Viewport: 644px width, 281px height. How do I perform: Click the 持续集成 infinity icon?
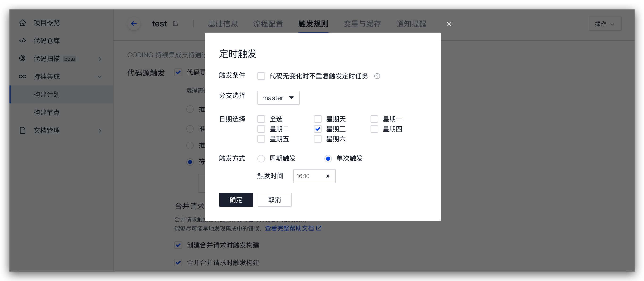[x=22, y=76]
